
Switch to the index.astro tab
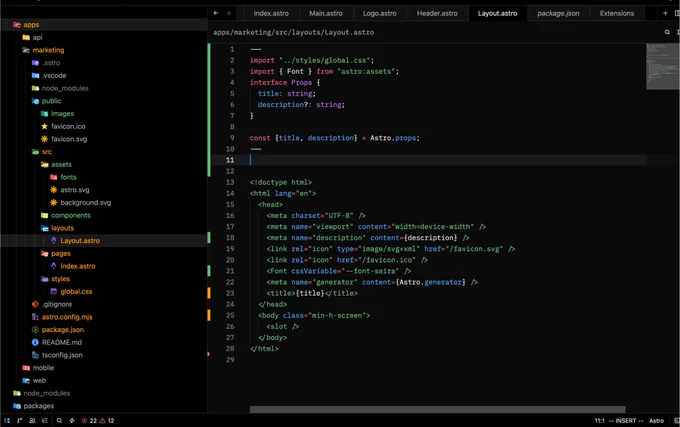click(x=271, y=13)
